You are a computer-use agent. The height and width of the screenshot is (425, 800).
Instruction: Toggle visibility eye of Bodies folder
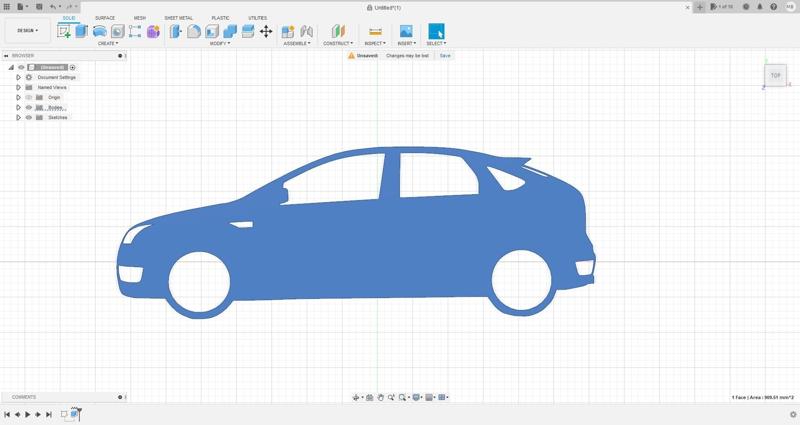[29, 107]
